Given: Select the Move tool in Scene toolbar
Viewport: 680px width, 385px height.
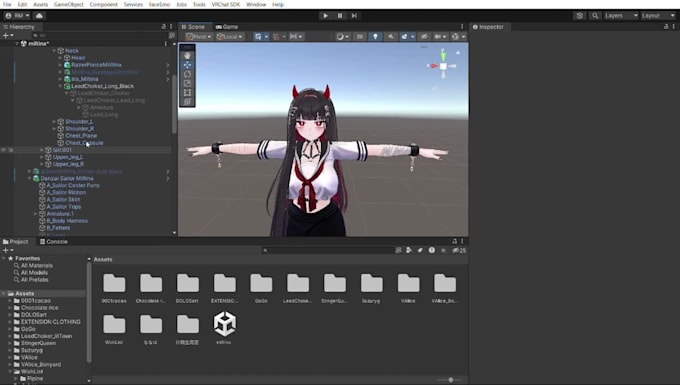Looking at the screenshot, I should coord(187,65).
